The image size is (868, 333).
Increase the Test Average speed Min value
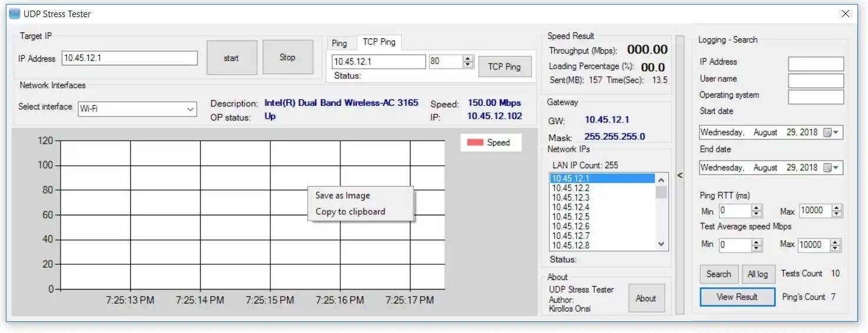[x=757, y=241]
